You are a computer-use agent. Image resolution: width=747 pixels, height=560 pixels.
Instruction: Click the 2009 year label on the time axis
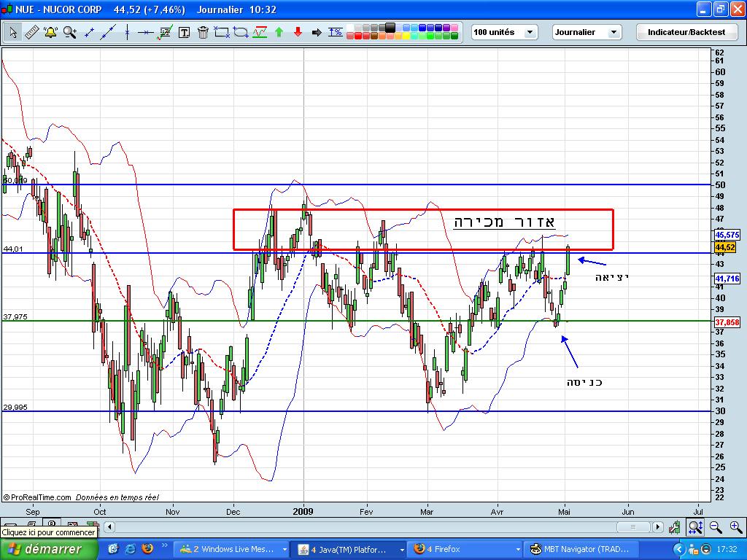point(303,511)
